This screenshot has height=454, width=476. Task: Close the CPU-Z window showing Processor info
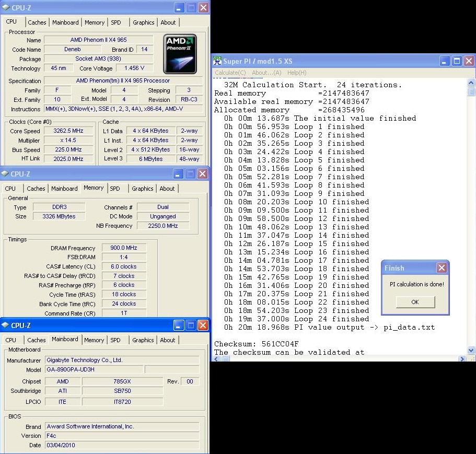click(203, 7)
